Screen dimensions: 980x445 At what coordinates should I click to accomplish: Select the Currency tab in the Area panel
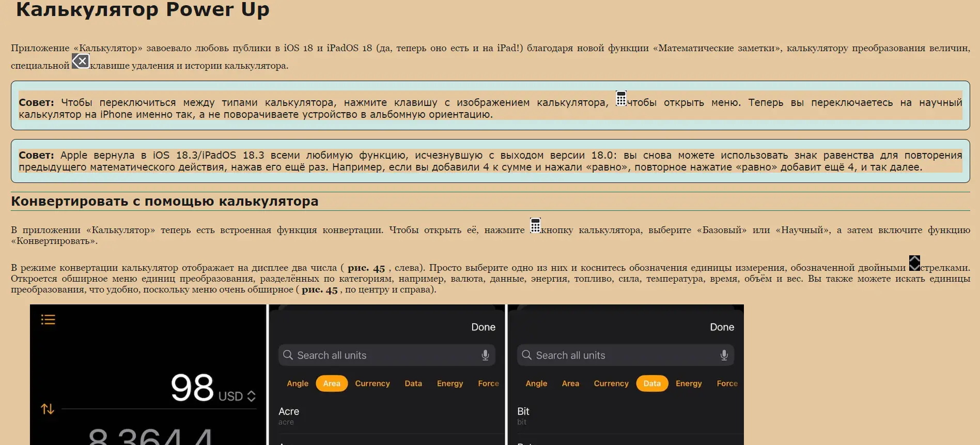[x=372, y=383]
